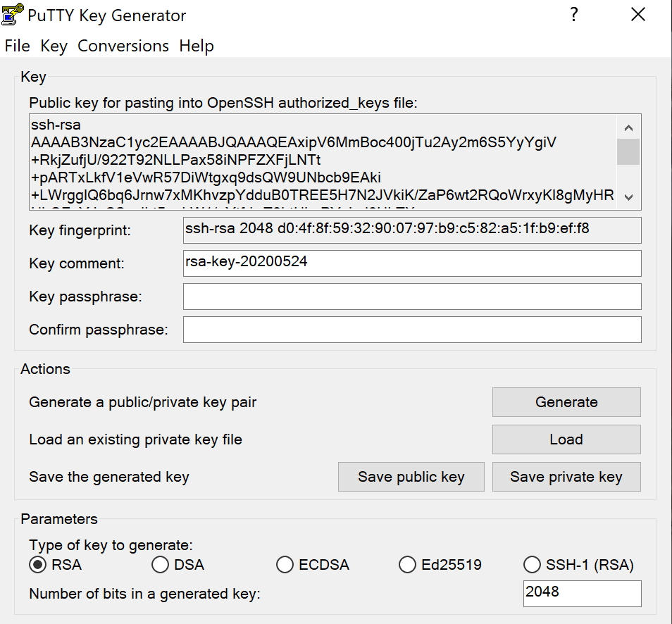Click the number of bits field
The image size is (672, 624).
(582, 594)
